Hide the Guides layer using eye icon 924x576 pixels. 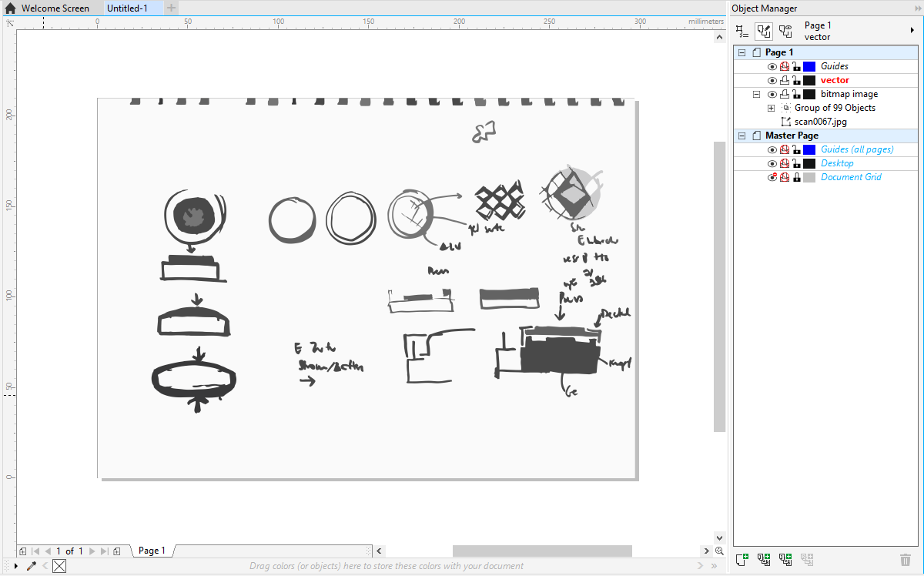pyautogui.click(x=772, y=66)
